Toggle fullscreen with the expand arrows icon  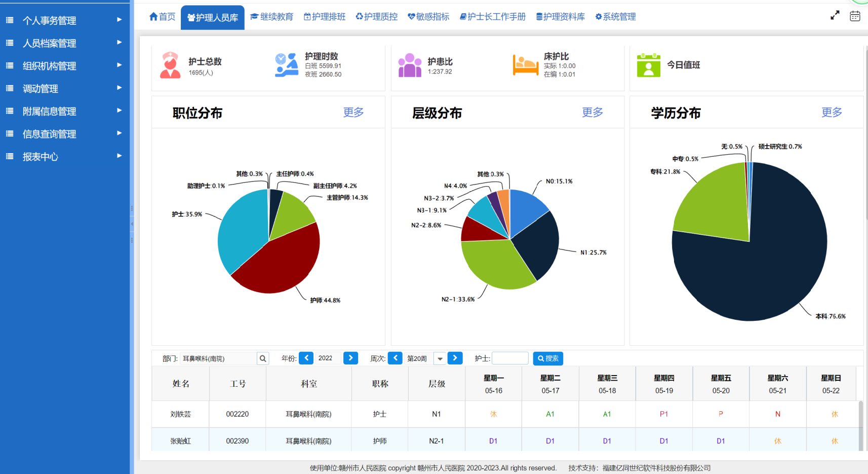[835, 16]
